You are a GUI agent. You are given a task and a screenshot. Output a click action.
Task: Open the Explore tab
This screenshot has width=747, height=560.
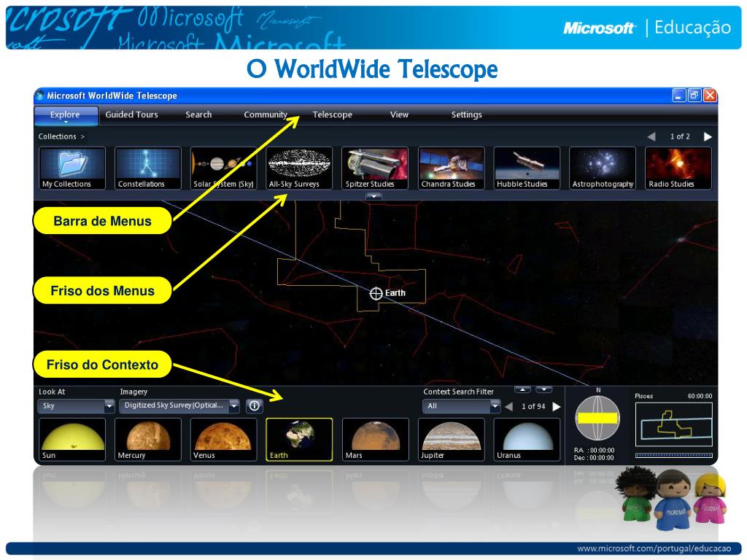[66, 115]
